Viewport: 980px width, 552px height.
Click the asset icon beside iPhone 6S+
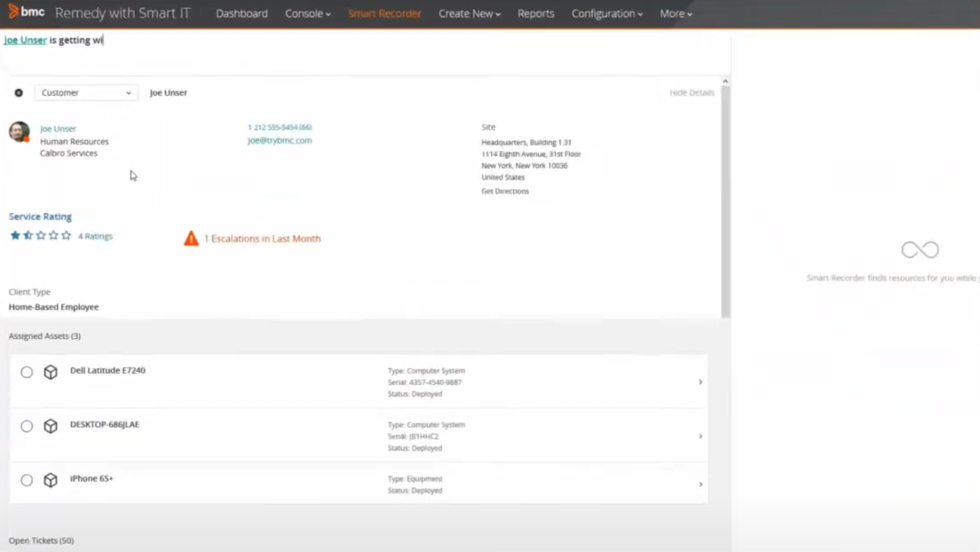[x=50, y=479]
